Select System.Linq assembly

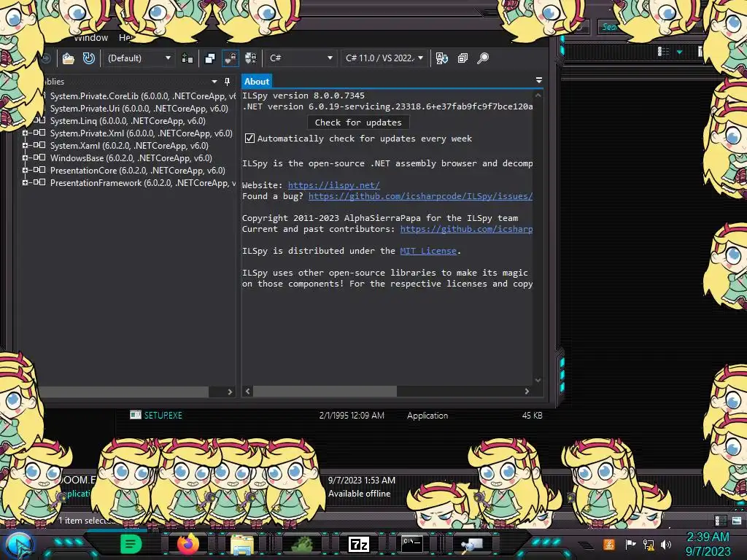click(128, 121)
